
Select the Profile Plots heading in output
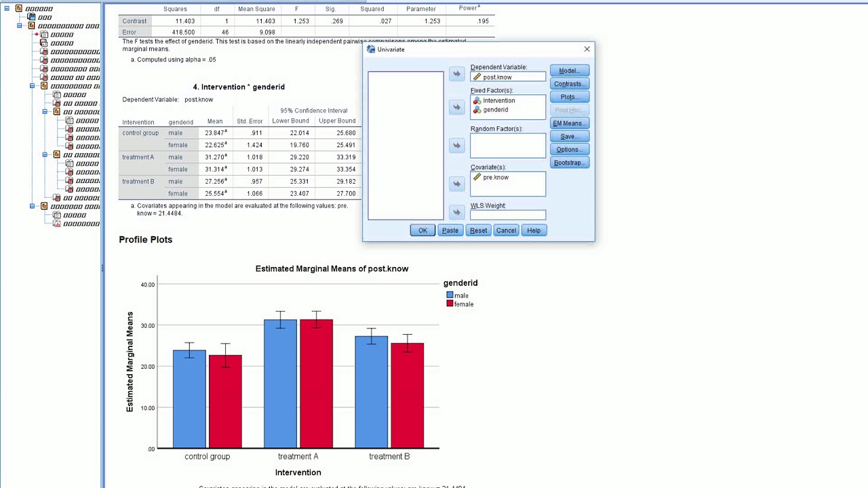(x=146, y=239)
